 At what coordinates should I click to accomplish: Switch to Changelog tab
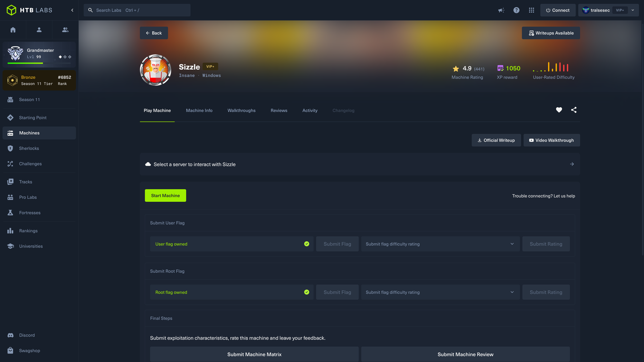[x=343, y=110]
